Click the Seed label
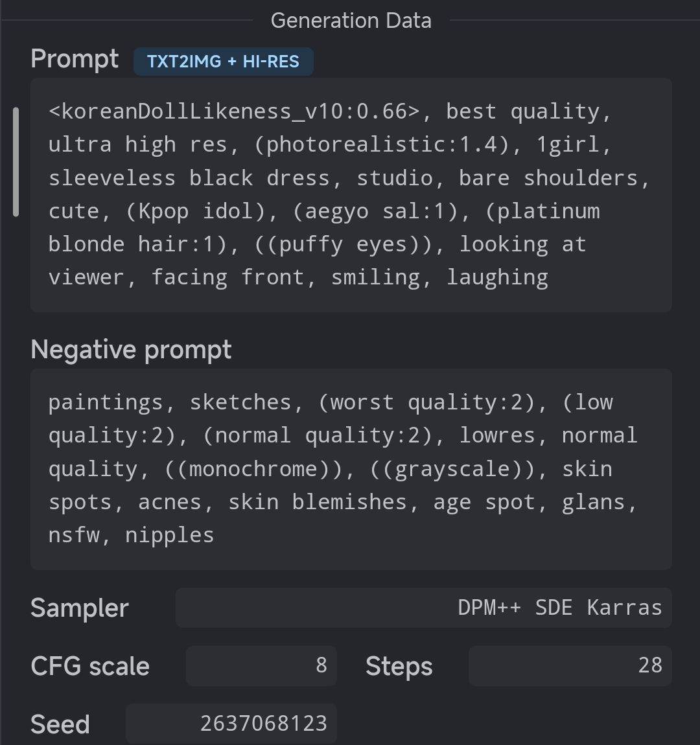The image size is (700, 745). tap(60, 724)
